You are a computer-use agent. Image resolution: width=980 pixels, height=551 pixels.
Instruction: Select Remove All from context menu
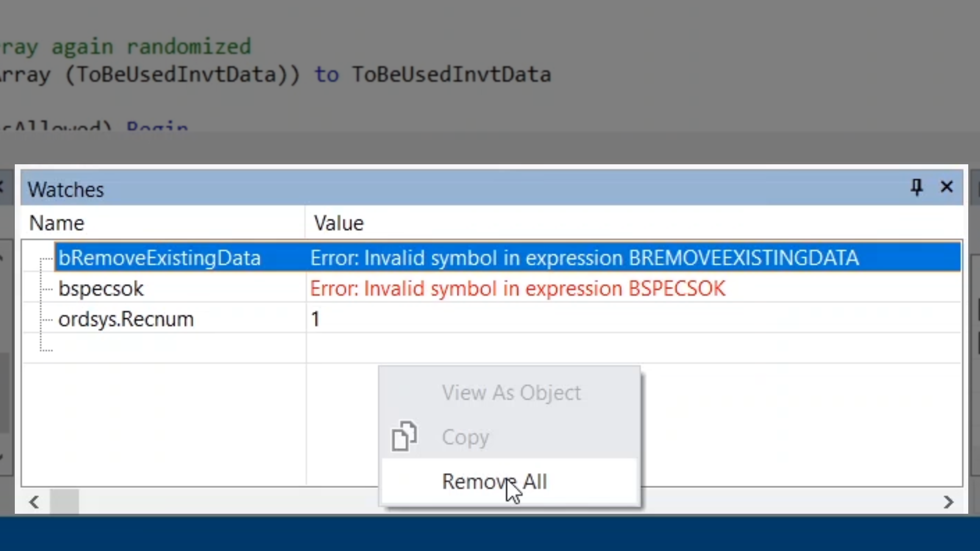494,482
